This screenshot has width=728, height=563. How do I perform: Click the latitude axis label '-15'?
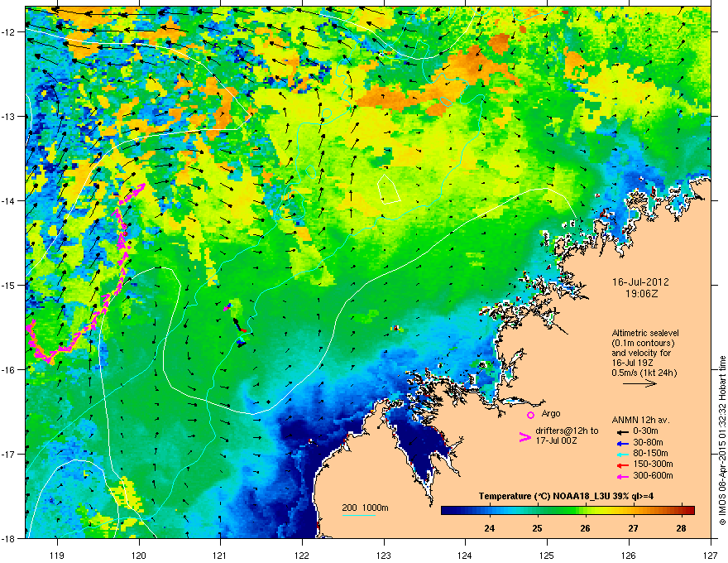[9, 285]
